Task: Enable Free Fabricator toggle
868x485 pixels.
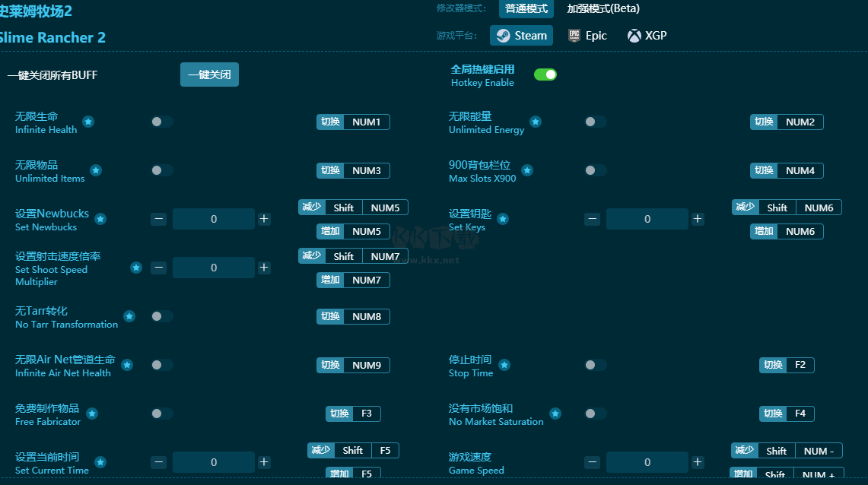Action: pos(161,414)
